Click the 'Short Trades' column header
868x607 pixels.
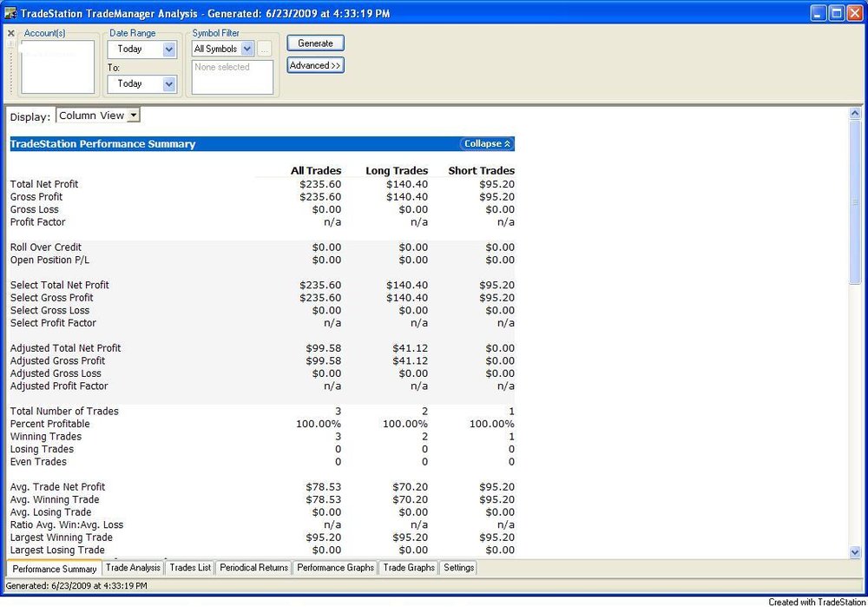[482, 170]
